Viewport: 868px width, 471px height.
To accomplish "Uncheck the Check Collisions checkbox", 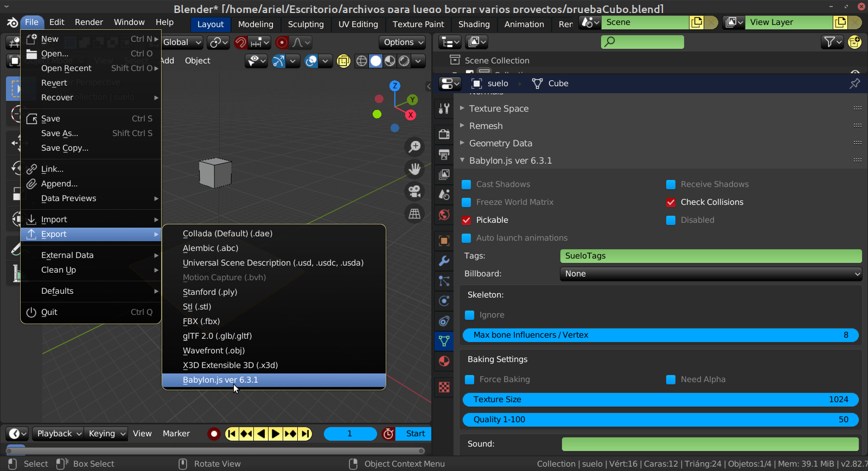I will (x=671, y=202).
